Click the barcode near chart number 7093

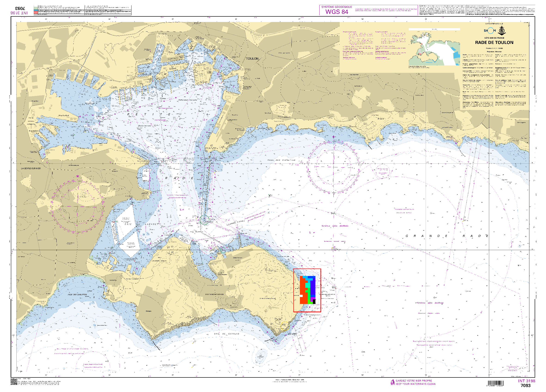[496, 383]
